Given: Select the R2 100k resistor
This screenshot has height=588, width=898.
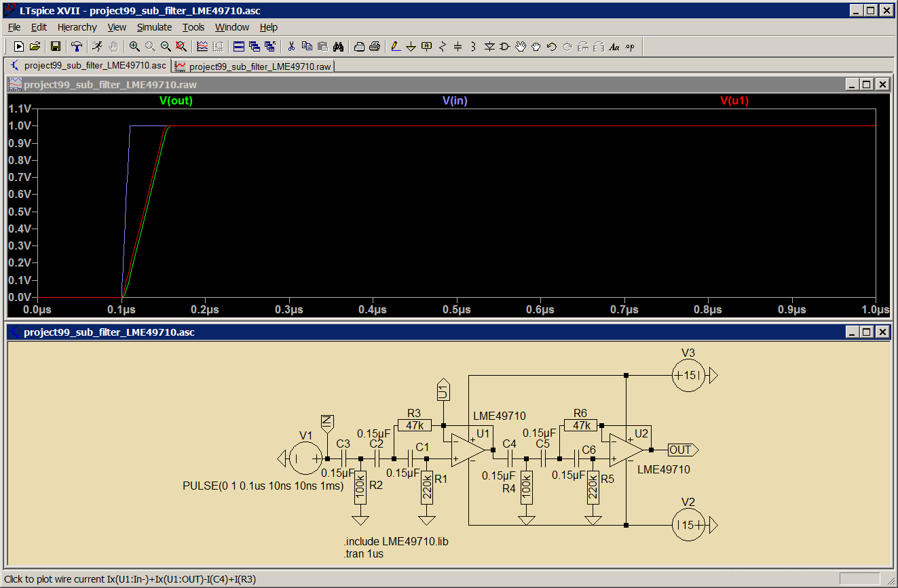Looking at the screenshot, I should 360,486.
